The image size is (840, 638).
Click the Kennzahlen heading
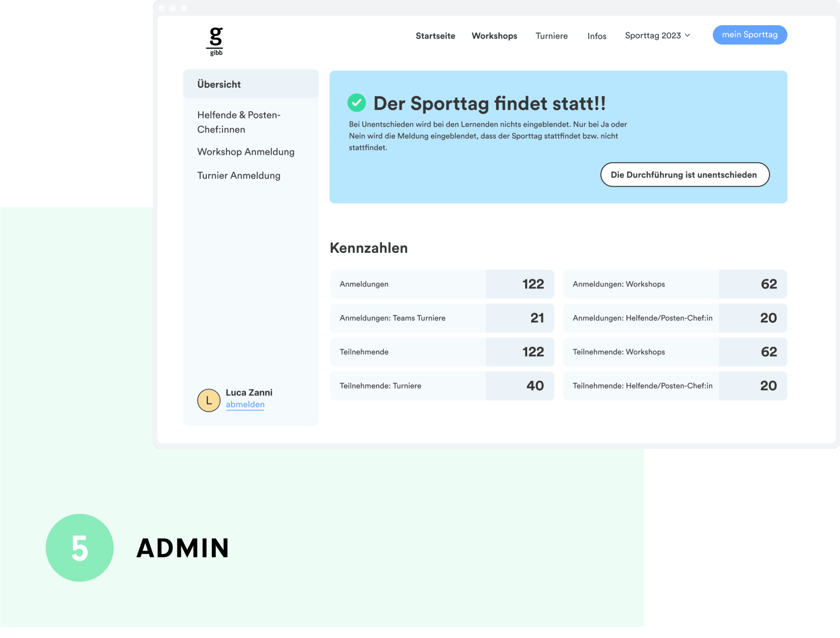pos(369,248)
